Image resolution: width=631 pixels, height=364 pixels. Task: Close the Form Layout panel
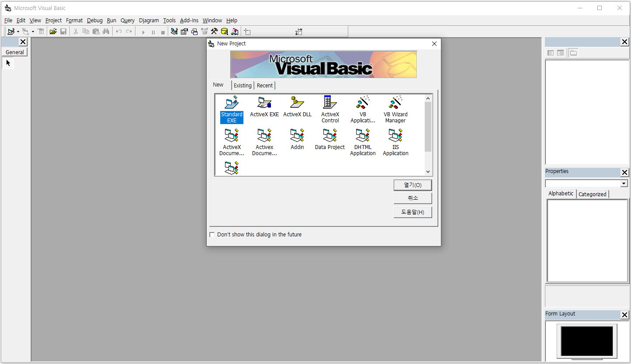coord(624,315)
